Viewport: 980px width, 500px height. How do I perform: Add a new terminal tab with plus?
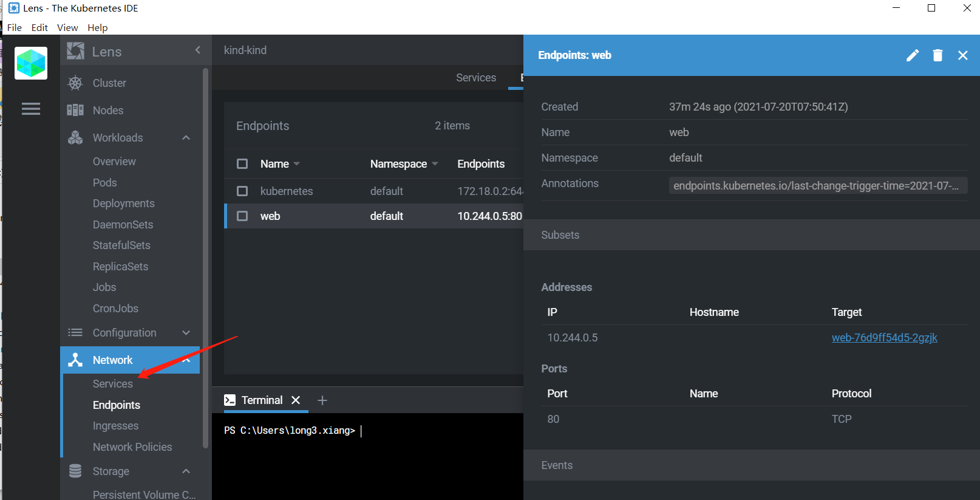coord(322,400)
